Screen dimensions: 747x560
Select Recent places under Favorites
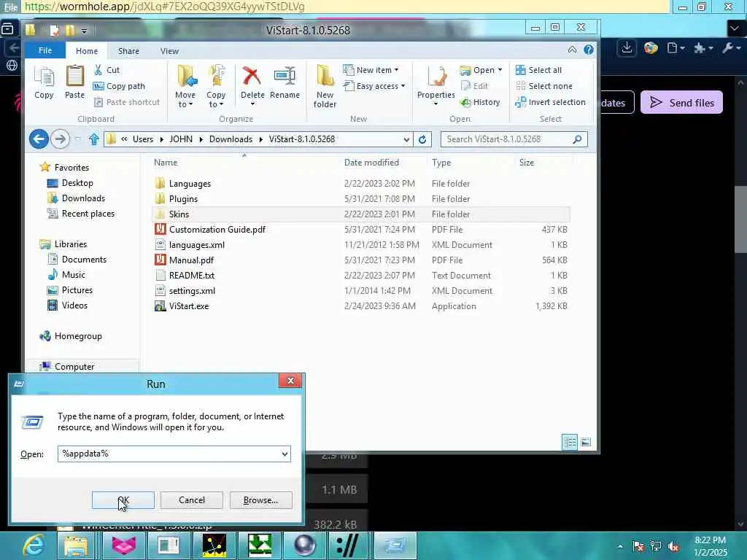(x=81, y=214)
